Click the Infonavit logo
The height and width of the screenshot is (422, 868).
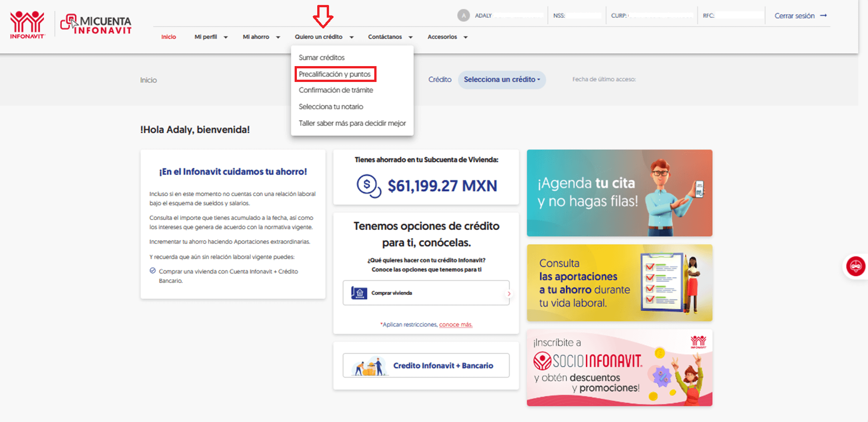[x=27, y=25]
